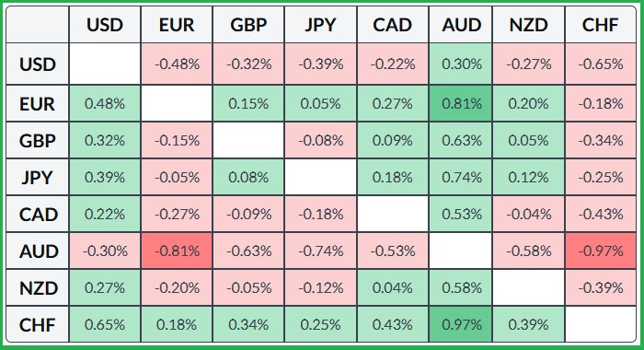Select the GBP column header

click(x=248, y=25)
